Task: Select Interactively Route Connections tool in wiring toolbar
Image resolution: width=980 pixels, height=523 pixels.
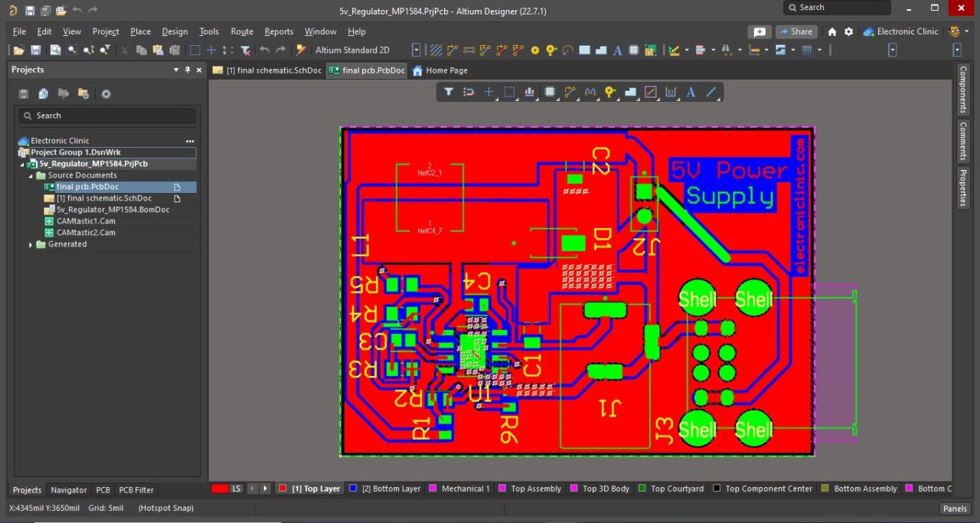Action: (452, 50)
